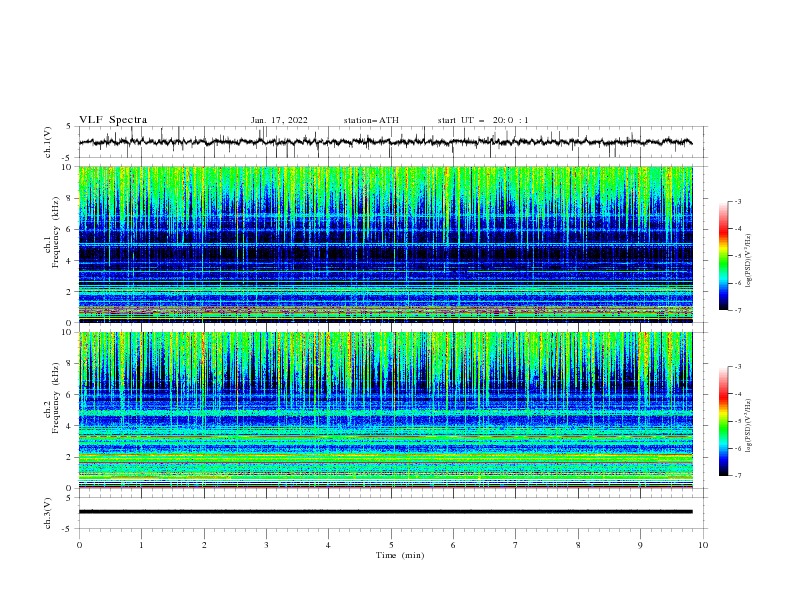The width and height of the screenshot is (792, 612).
Task: Select the "Jan. 17, 2022" date text
Action: [x=279, y=120]
